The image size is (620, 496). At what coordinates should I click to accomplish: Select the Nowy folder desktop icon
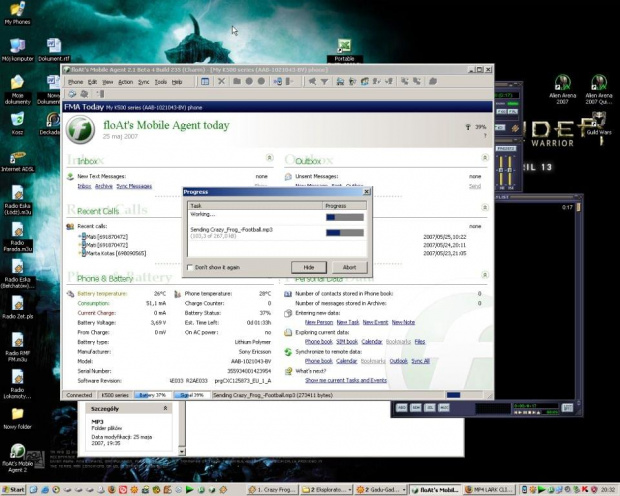17,418
